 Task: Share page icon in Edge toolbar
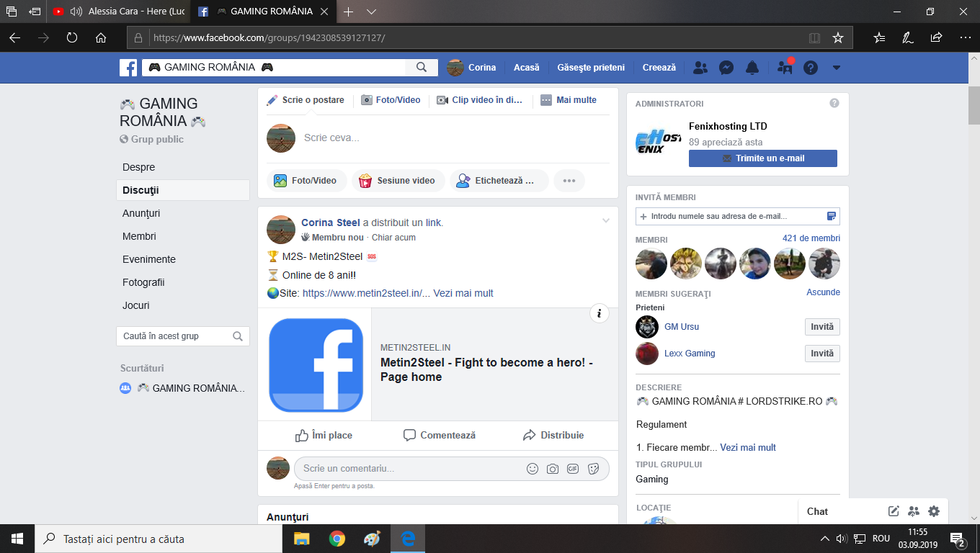[x=936, y=37]
